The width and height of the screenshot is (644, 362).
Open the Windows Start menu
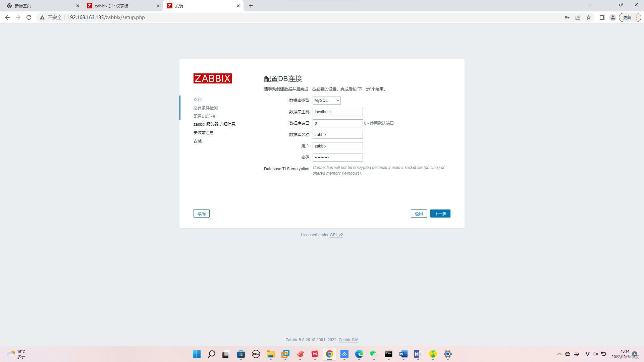[x=197, y=354]
